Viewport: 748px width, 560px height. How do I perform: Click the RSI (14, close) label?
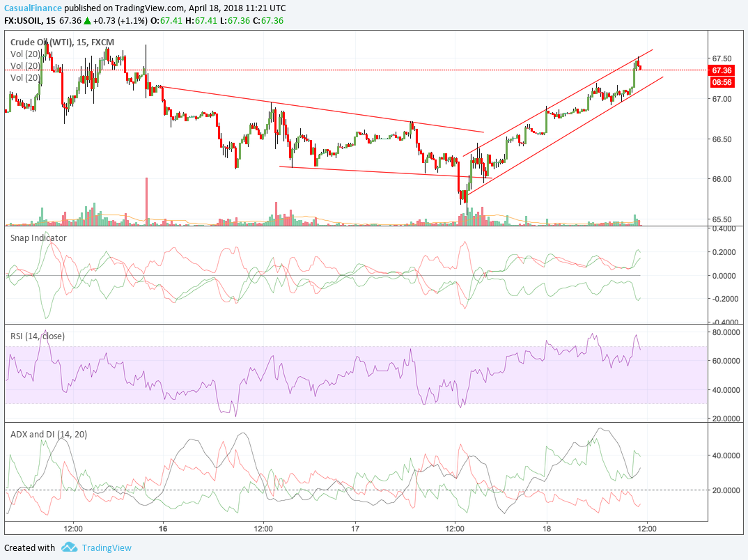(x=37, y=336)
